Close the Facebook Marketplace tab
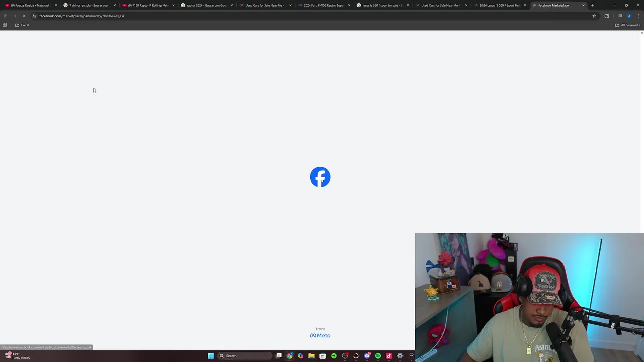This screenshot has height=362, width=644. (x=583, y=5)
